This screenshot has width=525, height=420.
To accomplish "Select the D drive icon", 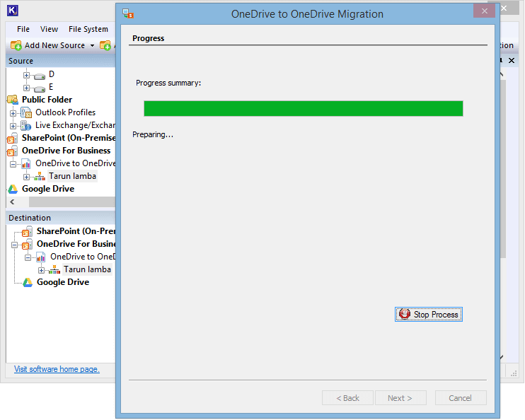I will pos(40,76).
